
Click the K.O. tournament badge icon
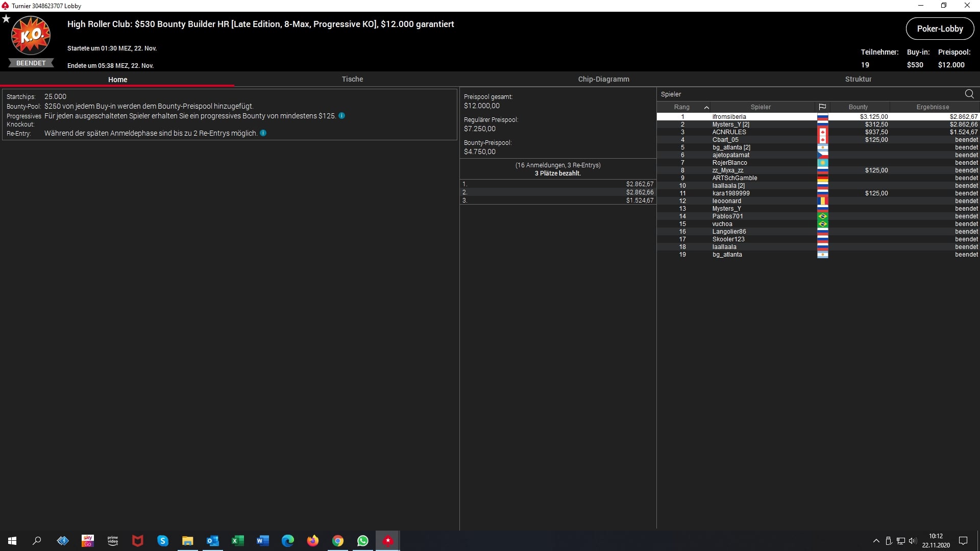coord(31,36)
